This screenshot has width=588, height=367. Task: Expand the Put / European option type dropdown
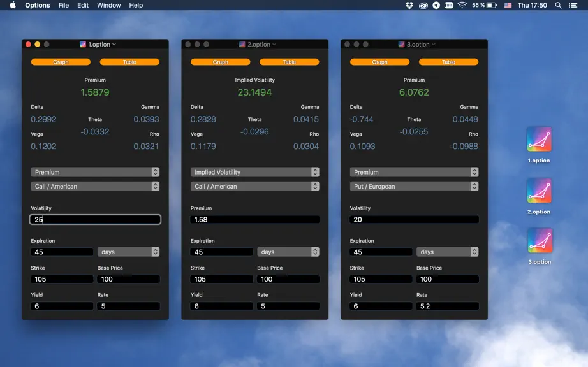pos(414,187)
